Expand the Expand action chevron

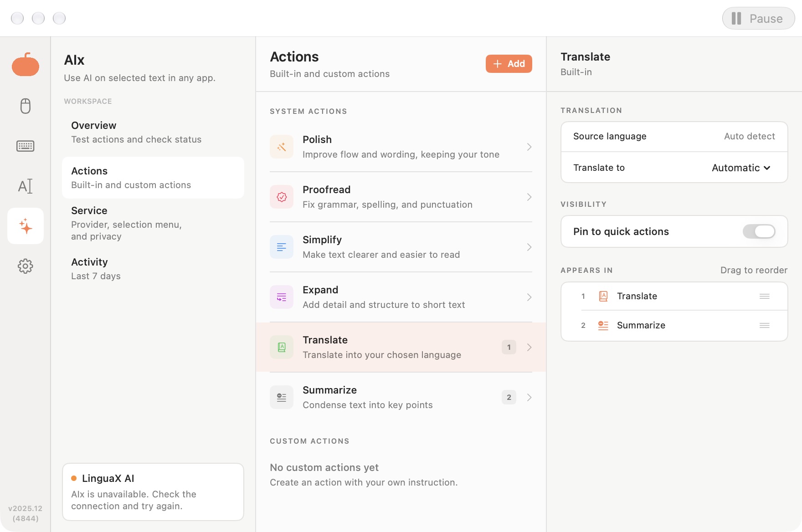529,297
